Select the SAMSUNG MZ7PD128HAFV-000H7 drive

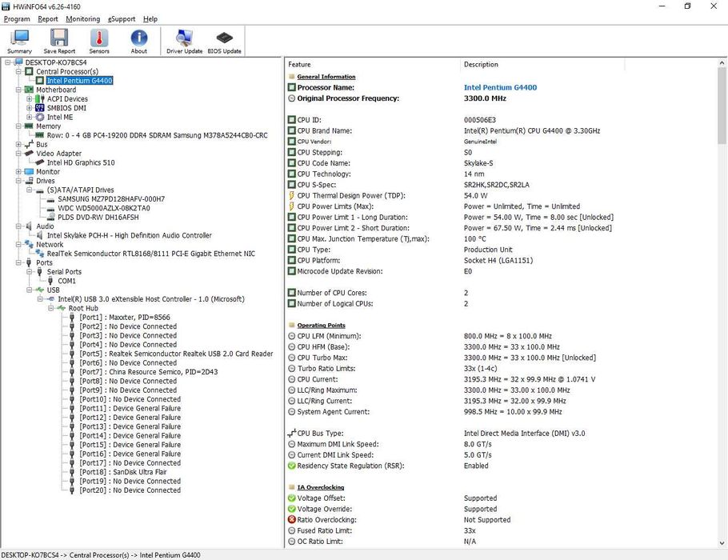tap(111, 198)
